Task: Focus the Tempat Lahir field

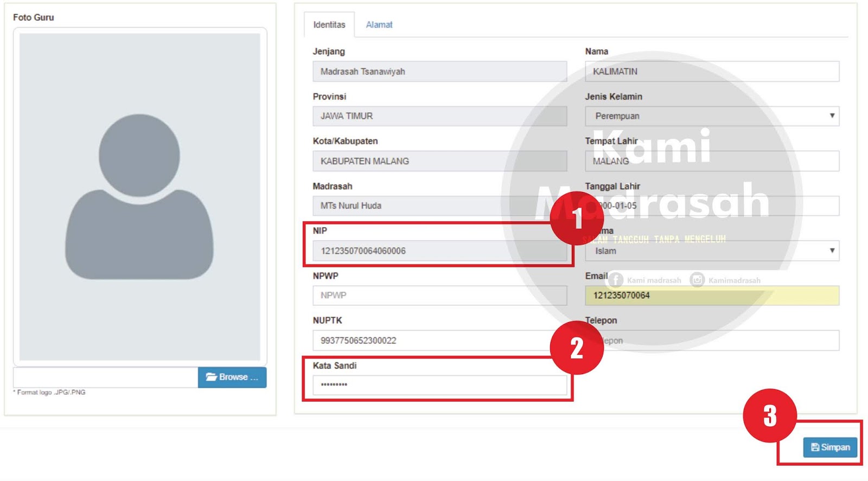Action: (x=712, y=161)
